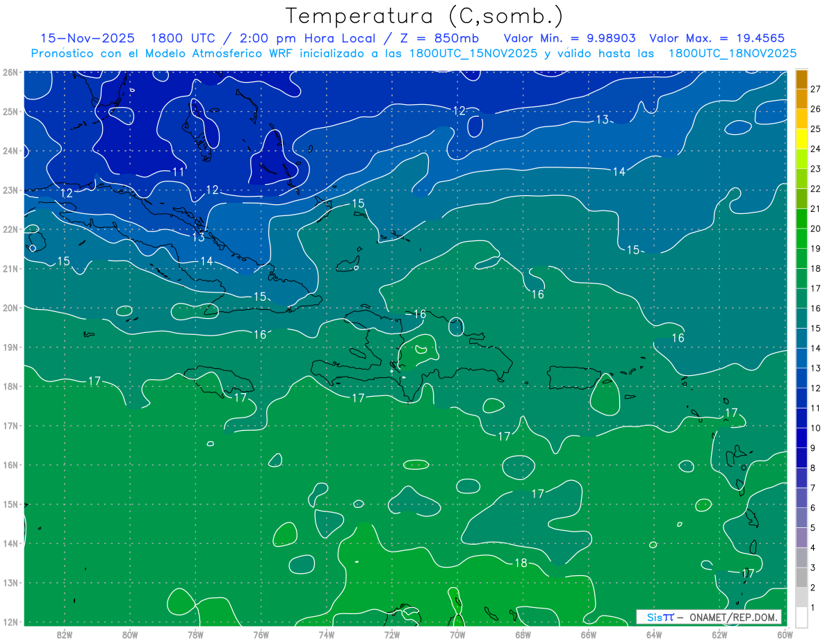Click the "12N" latitude label
The height and width of the screenshot is (644, 834).
10,622
